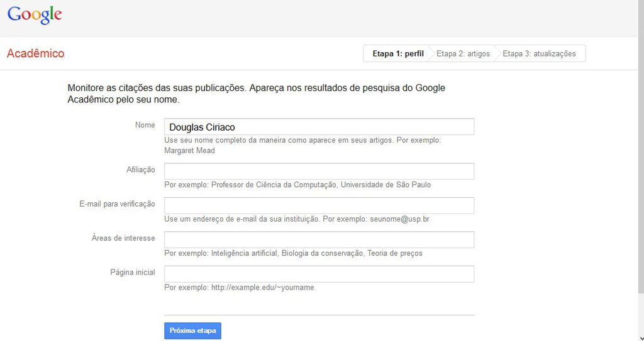Viewport: 644px width, 341px height.
Task: Click the Nome field label
Action: pos(145,125)
